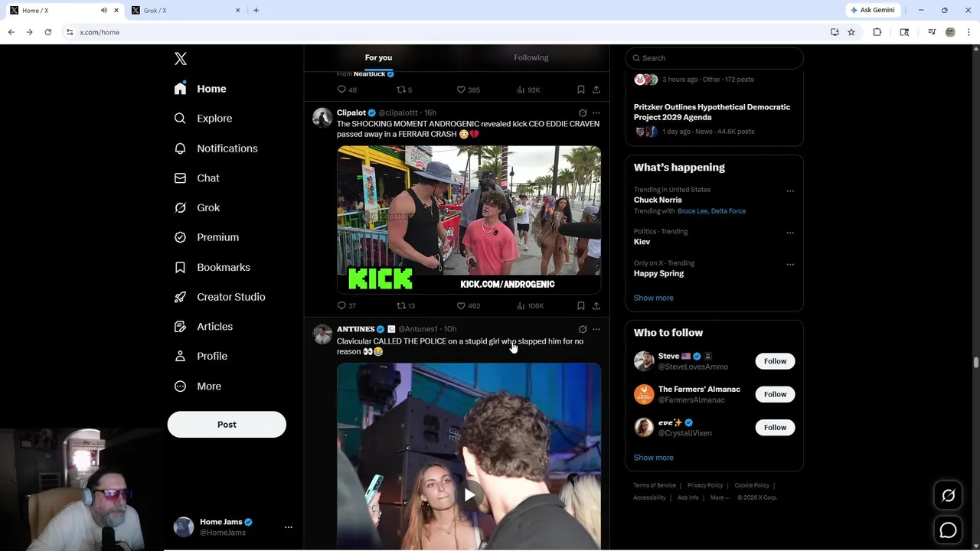Open Grok from the sidebar
The image size is (980, 551).
tap(197, 207)
